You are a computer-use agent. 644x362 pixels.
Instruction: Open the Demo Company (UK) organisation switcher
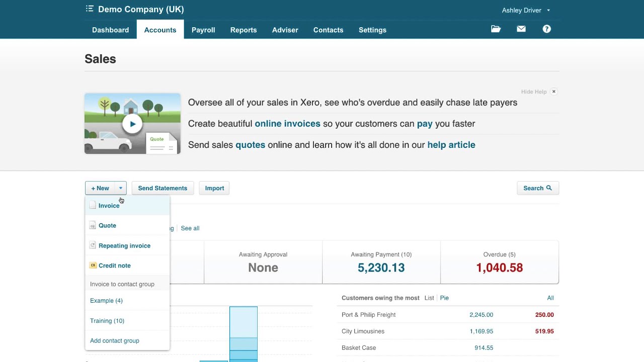coord(141,9)
